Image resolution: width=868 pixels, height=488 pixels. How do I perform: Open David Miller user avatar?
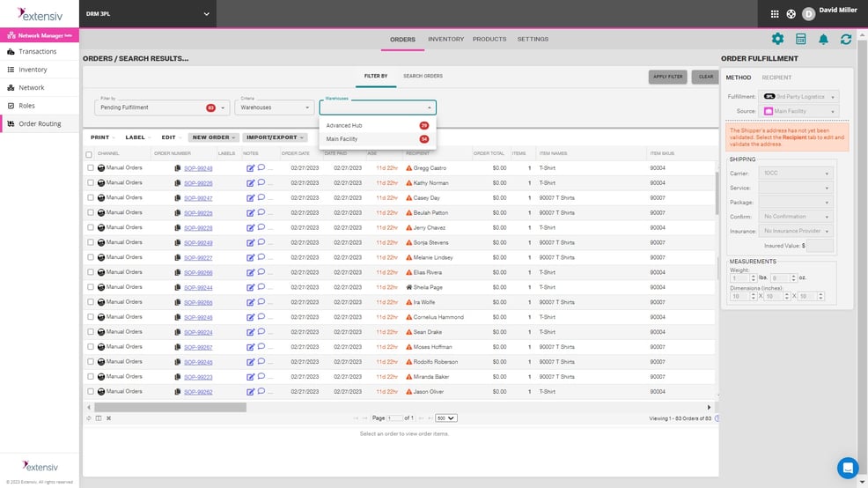click(808, 14)
